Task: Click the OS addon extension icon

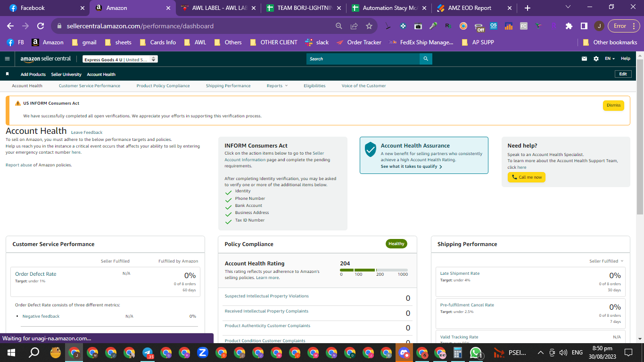Action: (x=494, y=26)
